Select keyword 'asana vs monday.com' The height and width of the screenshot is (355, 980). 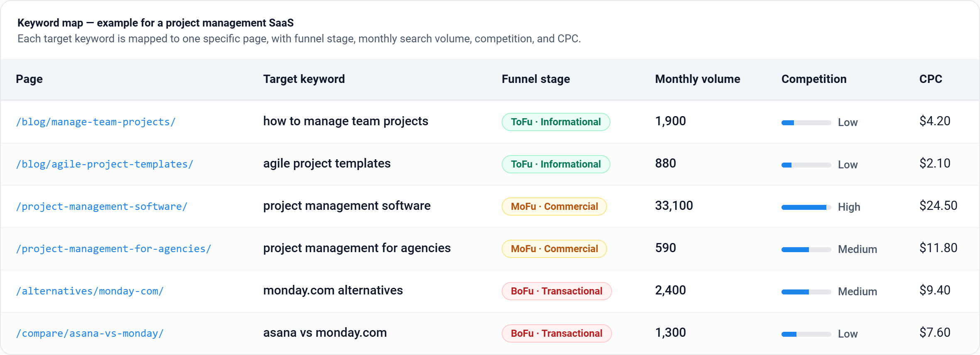point(325,333)
